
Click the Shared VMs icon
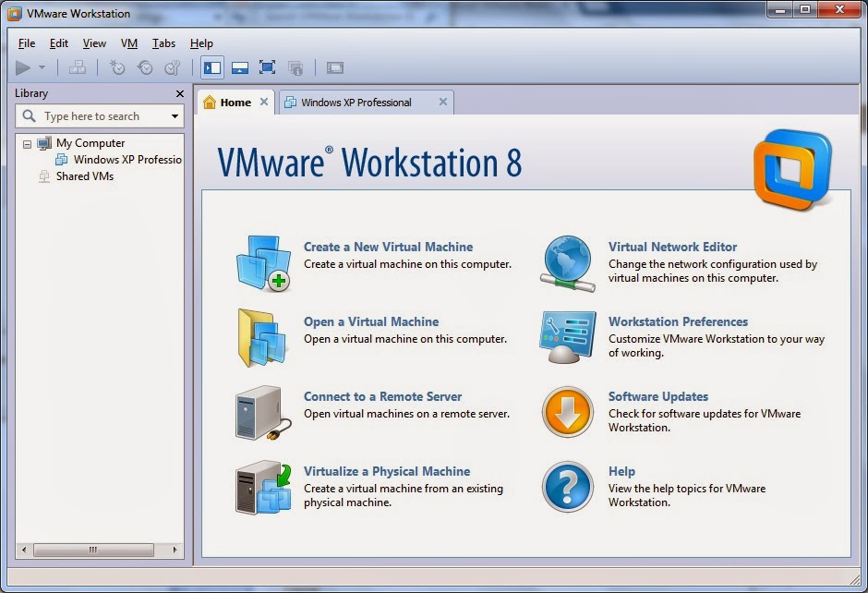pos(44,176)
